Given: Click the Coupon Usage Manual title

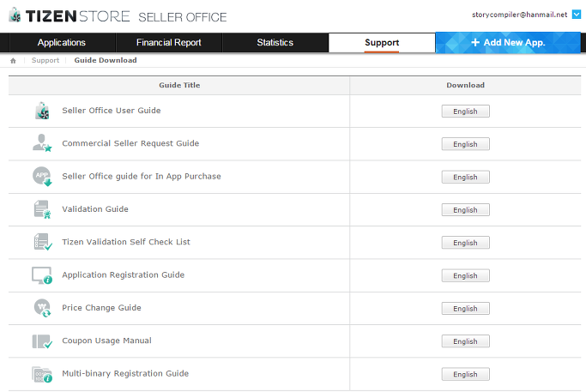Looking at the screenshot, I should [106, 341].
